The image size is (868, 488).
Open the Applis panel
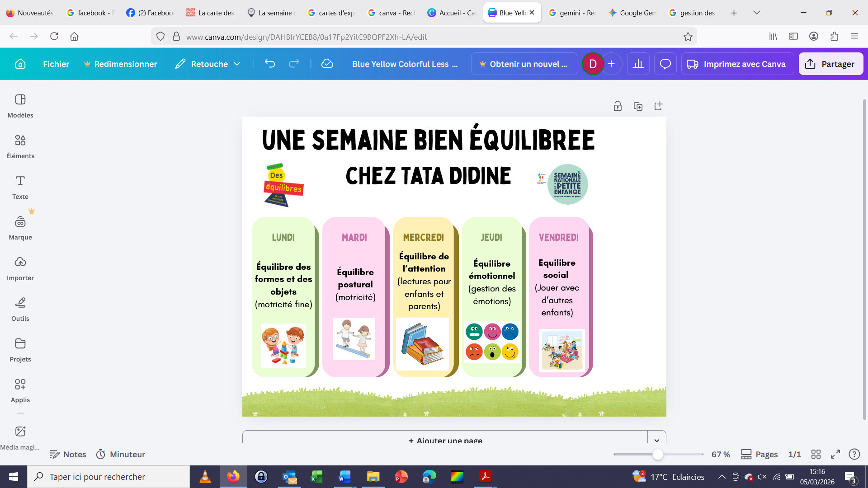(x=20, y=390)
